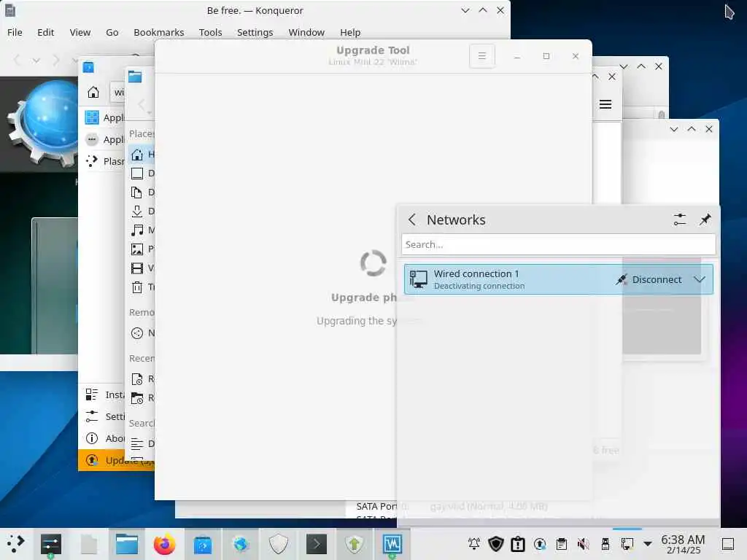Disconnect Wired connection 1
The image size is (747, 560).
(x=649, y=279)
